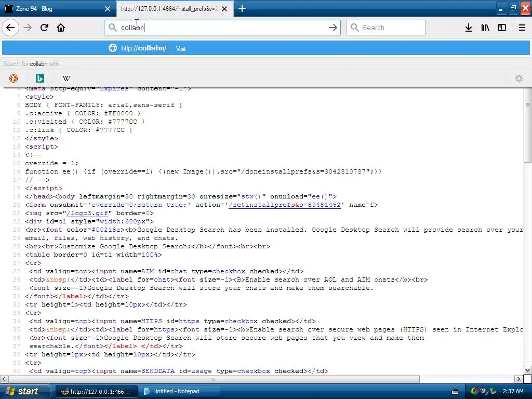
Task: Click the 'name=AIM id=chat' checkbox source line
Action: pyautogui.click(x=166, y=271)
